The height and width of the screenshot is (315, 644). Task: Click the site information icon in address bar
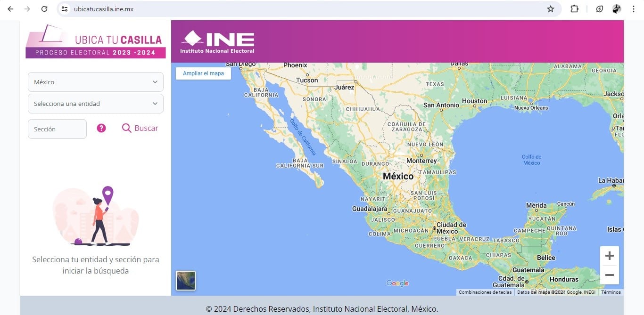coord(65,9)
